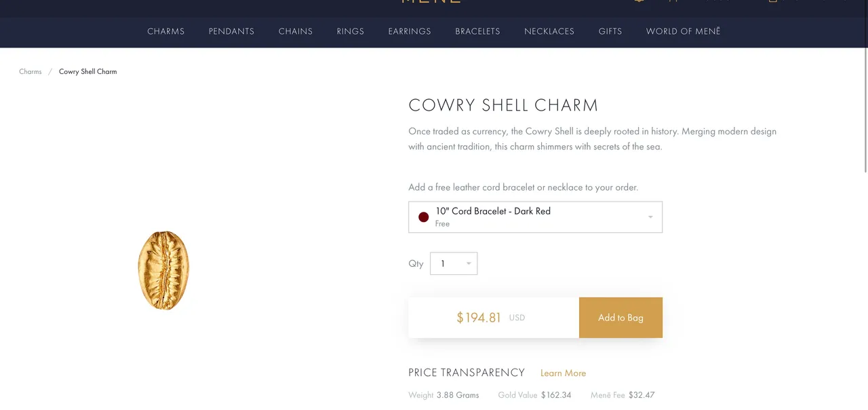The height and width of the screenshot is (410, 868).
Task: Click the page vertical scrollbar
Action: point(865,86)
